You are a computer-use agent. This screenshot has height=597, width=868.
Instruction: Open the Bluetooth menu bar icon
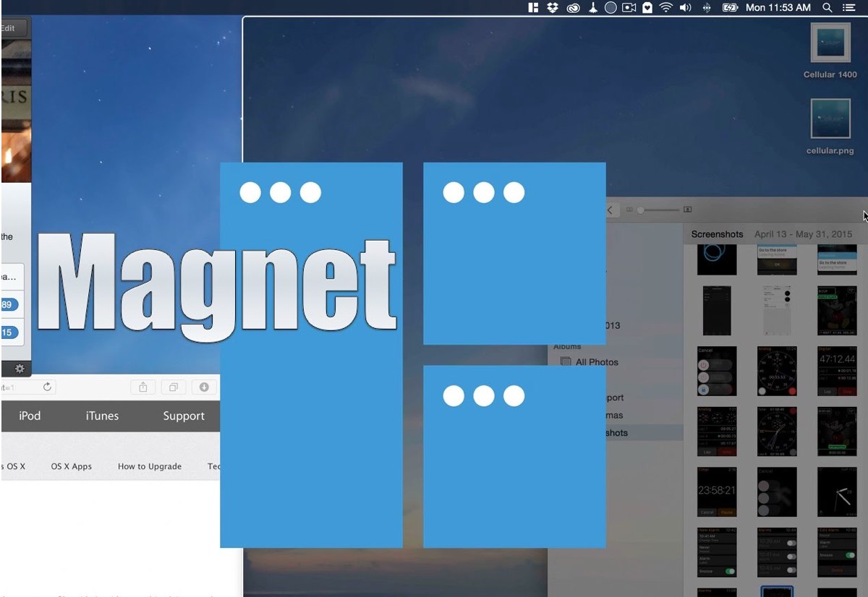point(707,8)
